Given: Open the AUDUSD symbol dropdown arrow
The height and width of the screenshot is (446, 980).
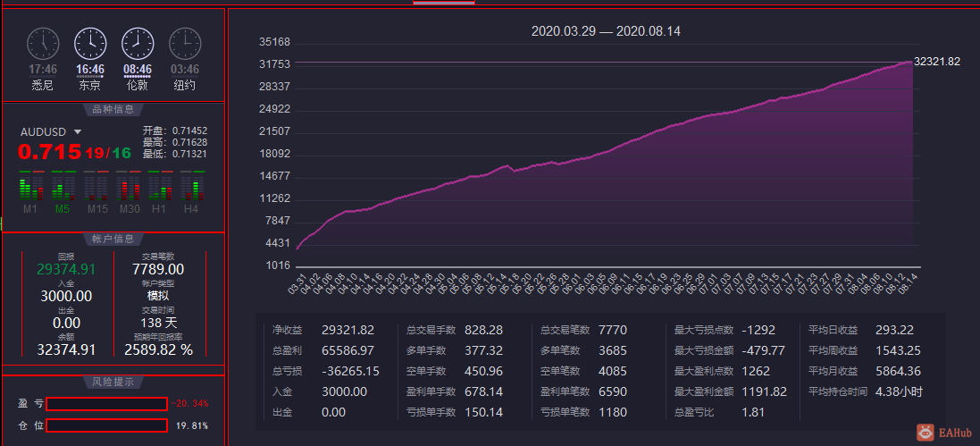Looking at the screenshot, I should point(78,132).
